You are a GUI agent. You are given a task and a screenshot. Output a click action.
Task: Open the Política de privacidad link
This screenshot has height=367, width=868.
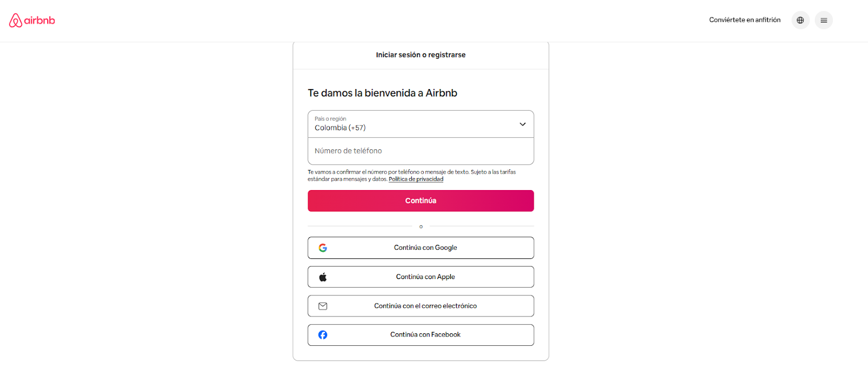(416, 179)
